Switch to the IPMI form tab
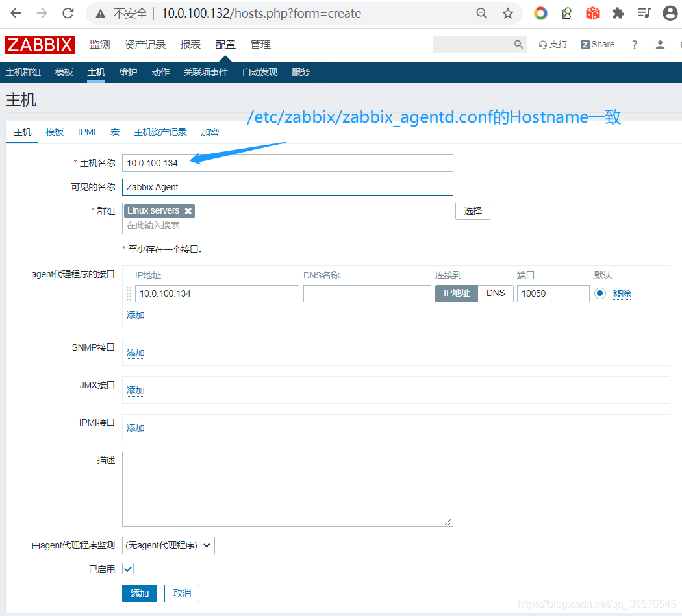 point(86,132)
